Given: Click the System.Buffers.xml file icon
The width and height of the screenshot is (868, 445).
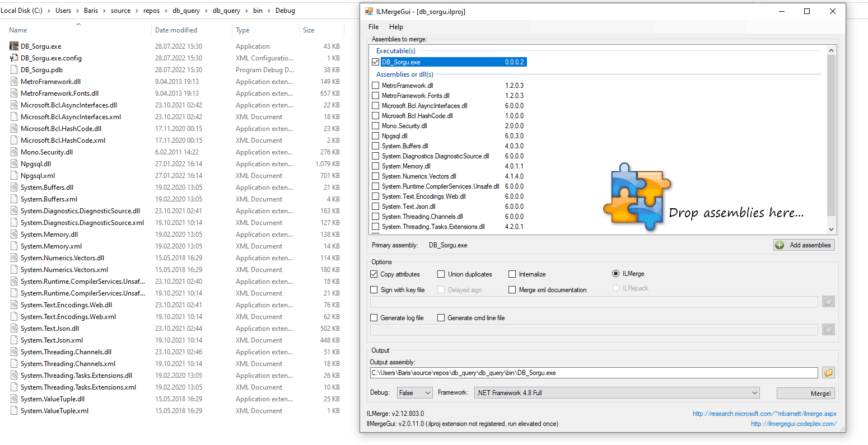Looking at the screenshot, I should (14, 199).
